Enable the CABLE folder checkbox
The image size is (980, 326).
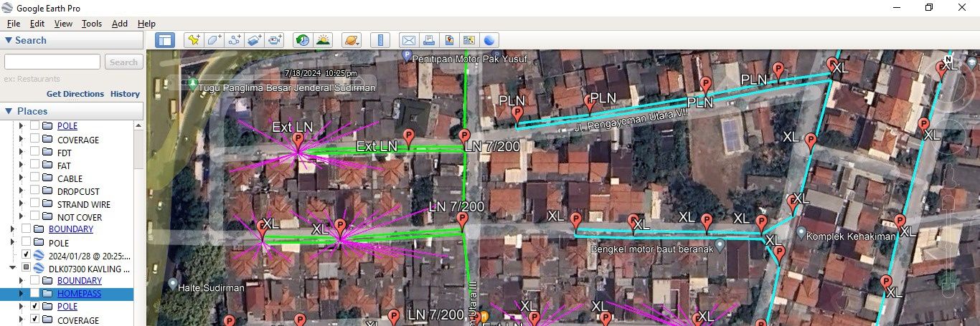(x=34, y=178)
